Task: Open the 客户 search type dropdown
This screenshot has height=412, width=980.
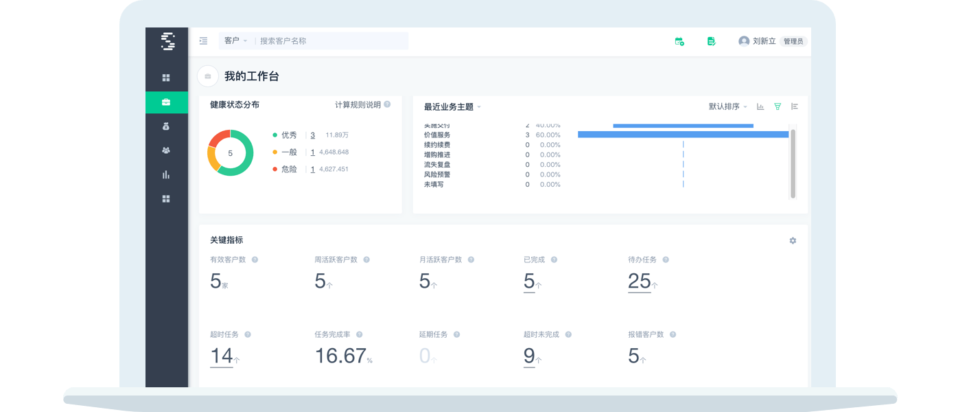Action: (235, 41)
